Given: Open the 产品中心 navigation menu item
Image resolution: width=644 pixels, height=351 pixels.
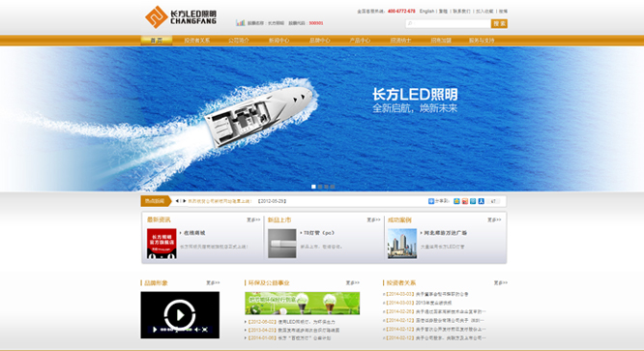Looking at the screenshot, I should 360,41.
